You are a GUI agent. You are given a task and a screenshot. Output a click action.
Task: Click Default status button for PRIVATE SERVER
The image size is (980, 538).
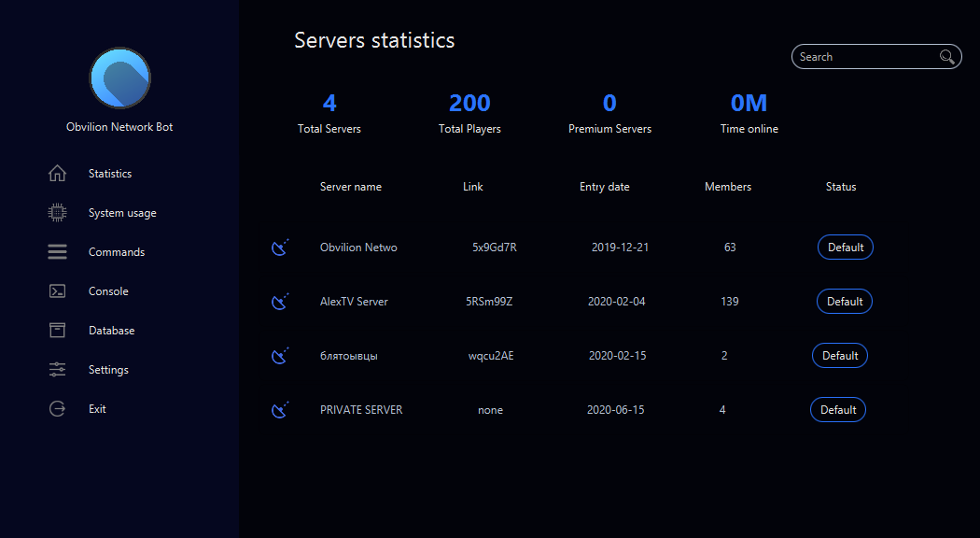tap(838, 410)
